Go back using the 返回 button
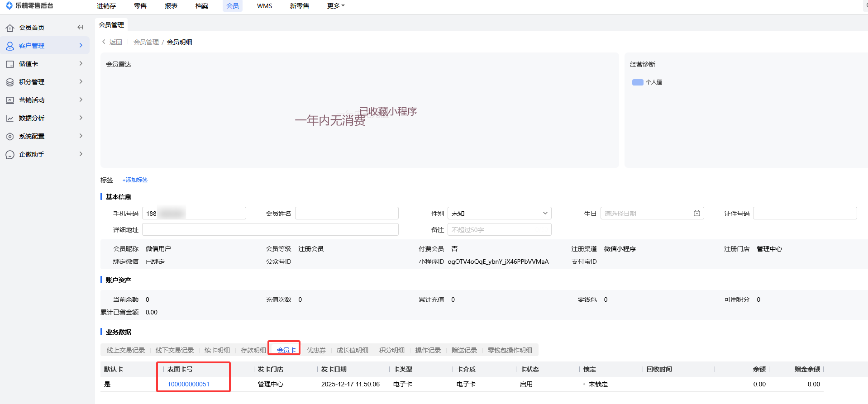This screenshot has width=868, height=404. [112, 42]
